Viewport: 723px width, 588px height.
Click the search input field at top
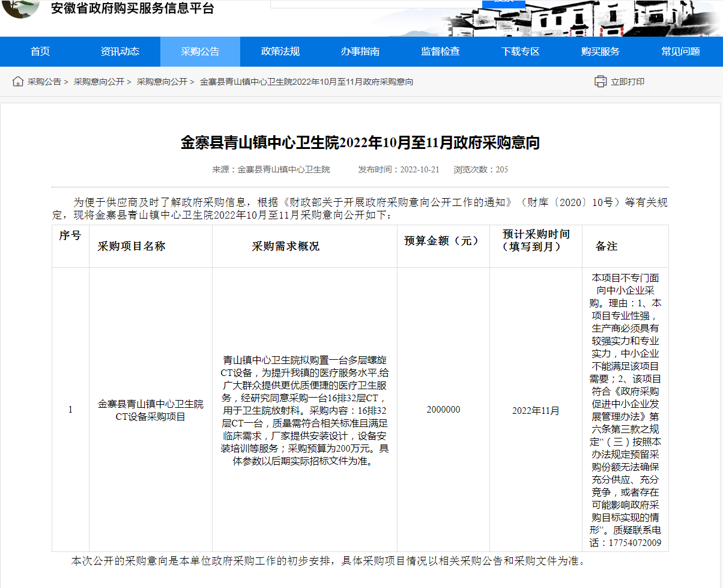point(376,4)
